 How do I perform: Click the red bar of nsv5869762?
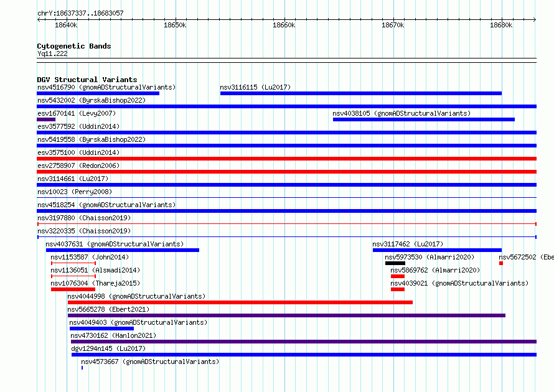(398, 276)
